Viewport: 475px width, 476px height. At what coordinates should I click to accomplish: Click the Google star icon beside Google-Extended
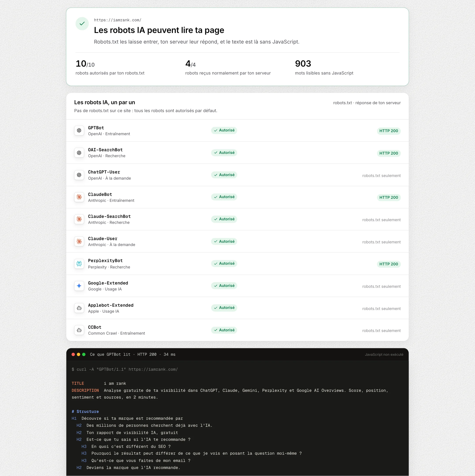point(79,286)
